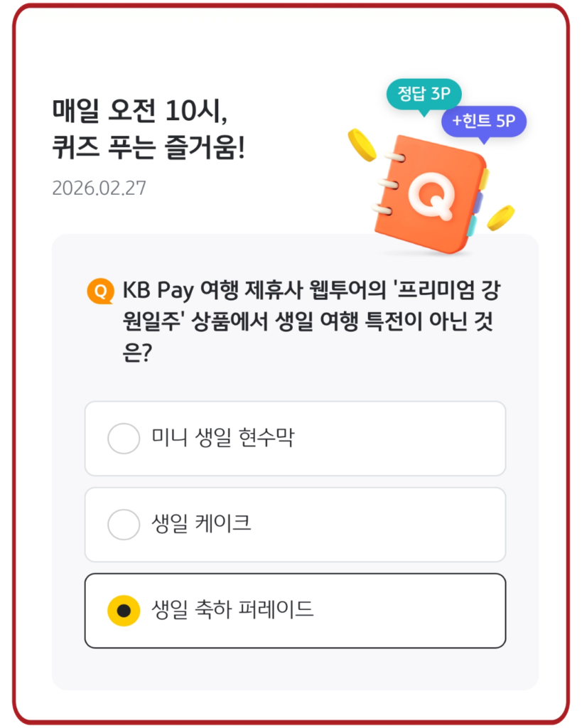Click the white Q on the orange notebook

click(431, 193)
